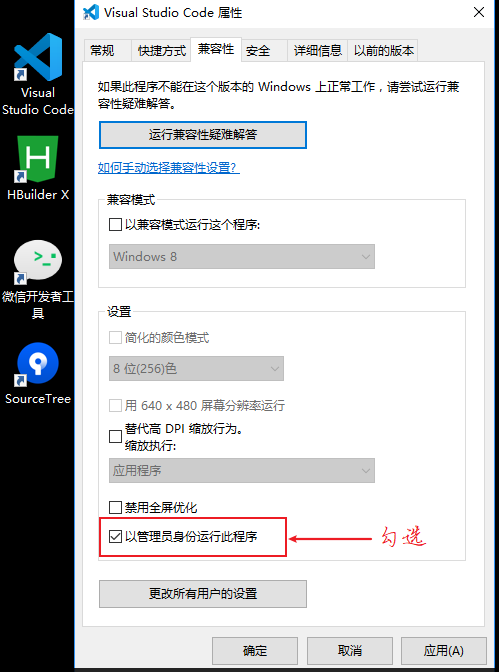The width and height of the screenshot is (499, 672).
Task: Click 运行兼容性疑难解答 button
Action: pos(203,135)
